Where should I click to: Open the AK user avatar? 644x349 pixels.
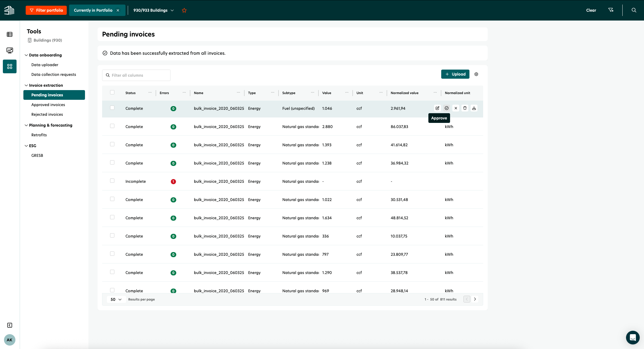click(10, 340)
